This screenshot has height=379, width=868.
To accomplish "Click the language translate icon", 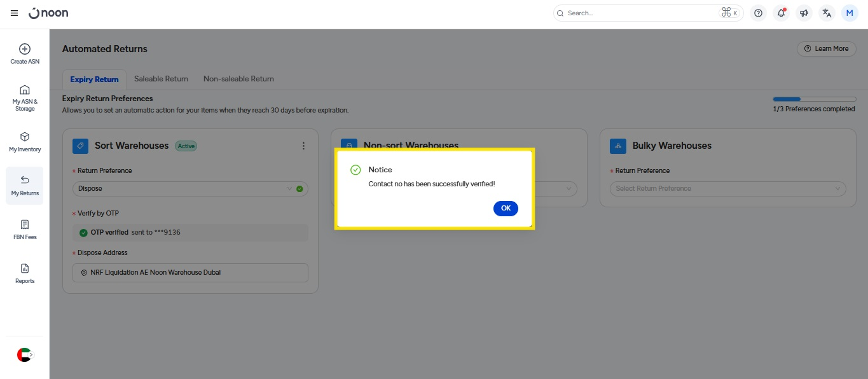I will point(827,13).
